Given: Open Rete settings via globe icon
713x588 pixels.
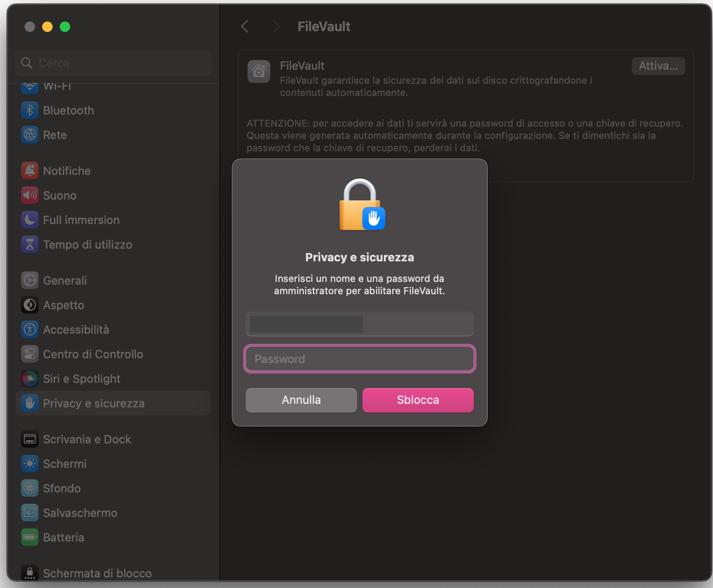Looking at the screenshot, I should tap(29, 135).
